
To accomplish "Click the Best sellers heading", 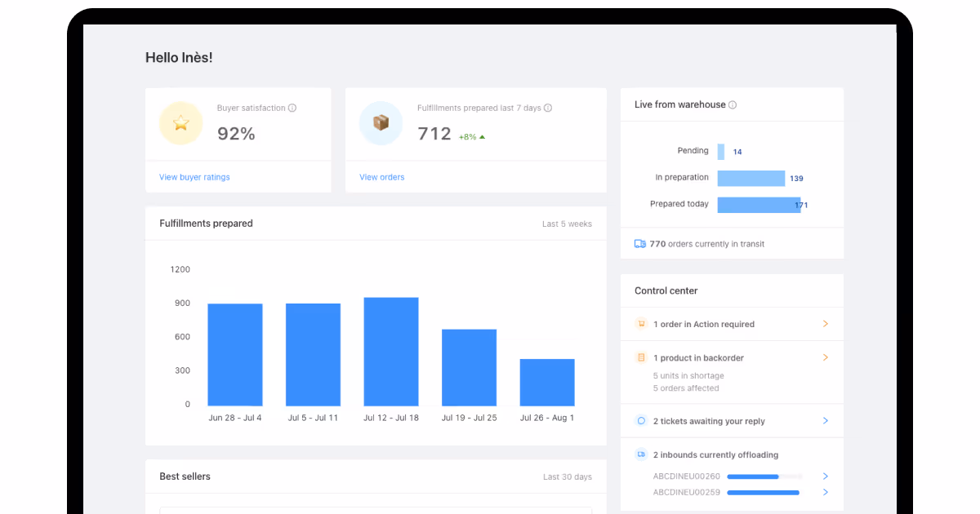I will pyautogui.click(x=185, y=476).
